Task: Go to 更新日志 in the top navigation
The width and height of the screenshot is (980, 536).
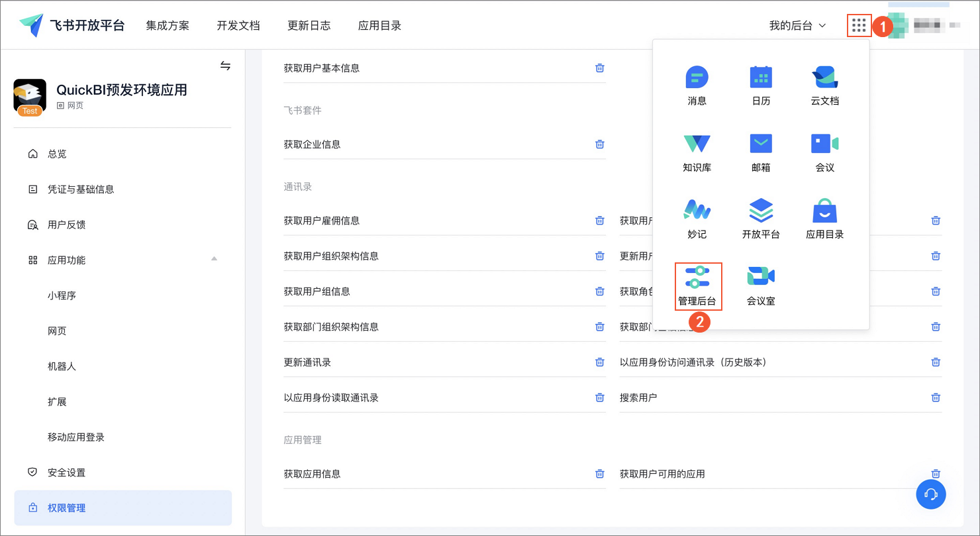Action: tap(309, 26)
